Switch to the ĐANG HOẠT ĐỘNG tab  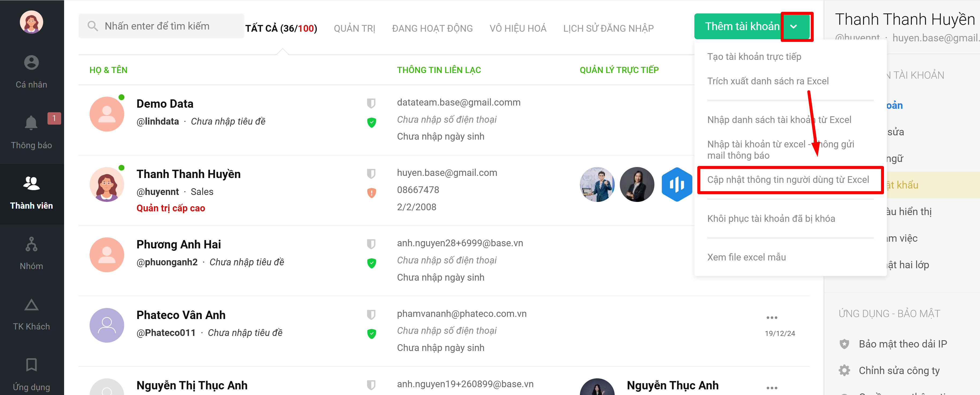[x=432, y=28]
